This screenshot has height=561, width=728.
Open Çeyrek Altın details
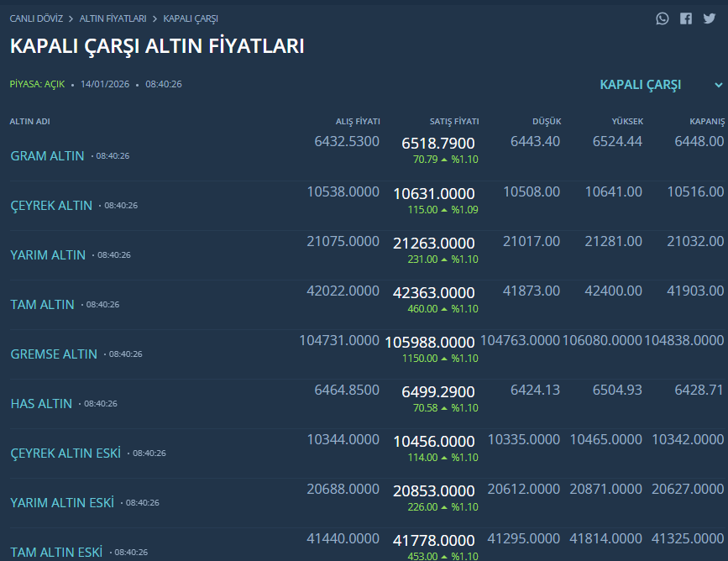click(x=51, y=206)
